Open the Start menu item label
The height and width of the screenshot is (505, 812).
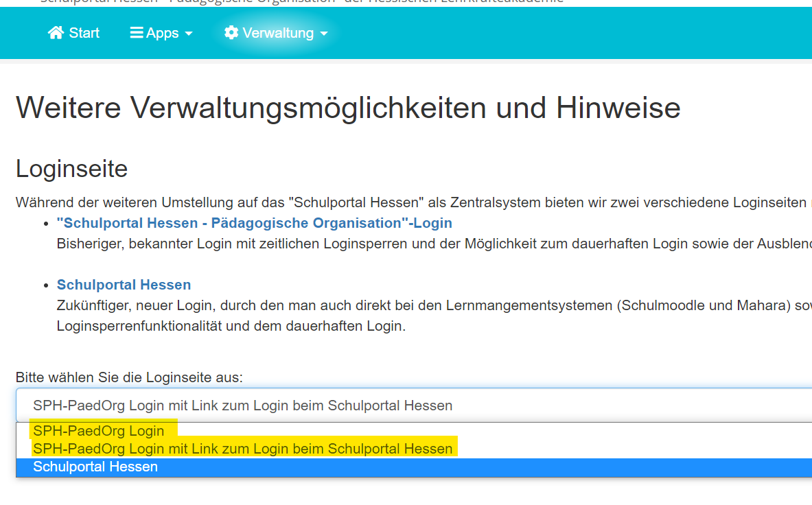(x=84, y=33)
